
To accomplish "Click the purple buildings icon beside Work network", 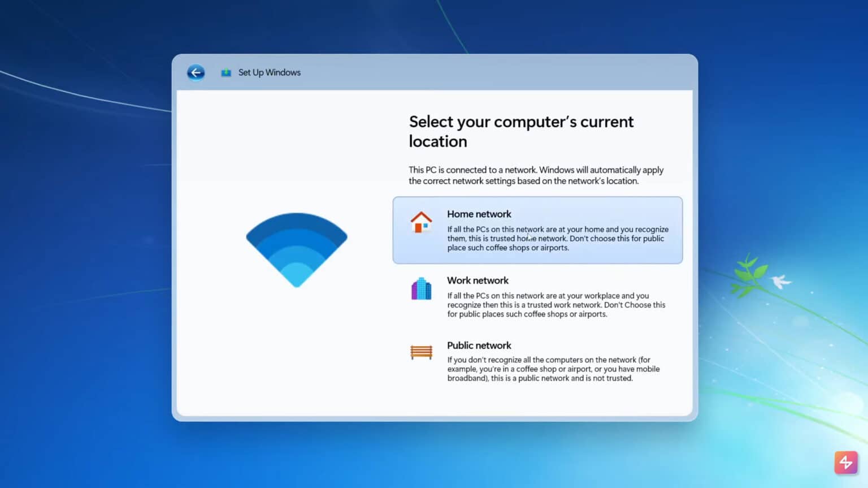I will (420, 289).
